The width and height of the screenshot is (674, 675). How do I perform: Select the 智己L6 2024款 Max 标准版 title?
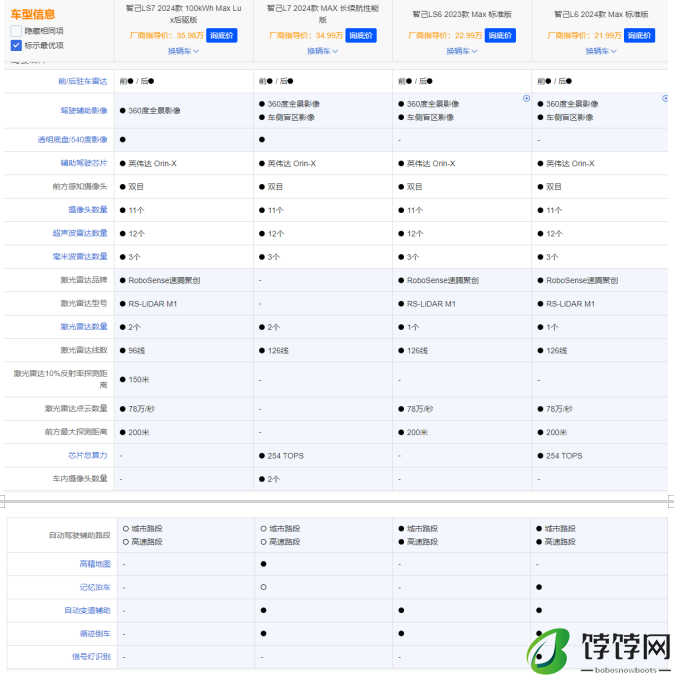pos(601,14)
